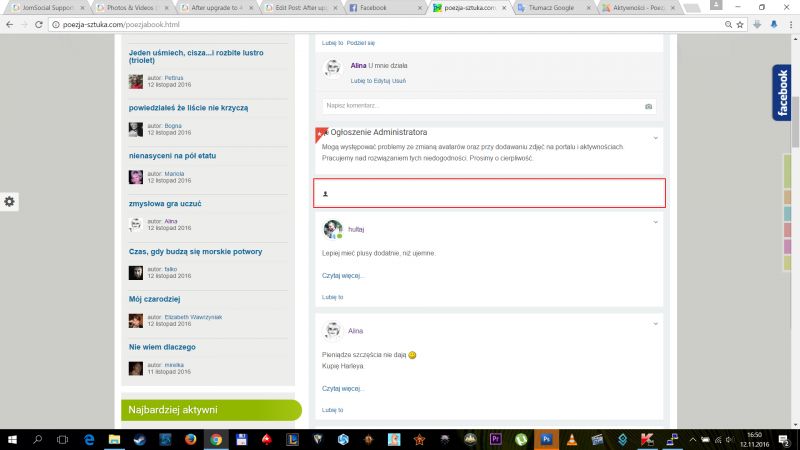Open the settings gear on the left edge
This screenshot has height=450, width=800.
tap(9, 201)
